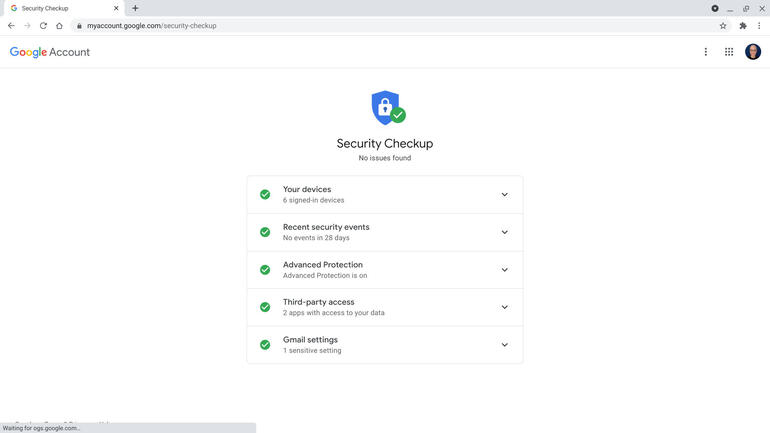This screenshot has height=433, width=770.
Task: Open the browser extensions puzzle icon
Action: point(743,26)
